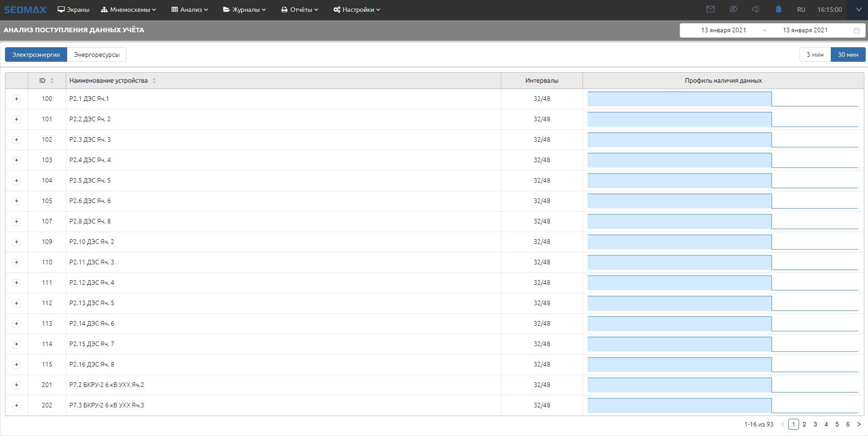Expand row Р2.8 ДЭС Яч. 8
Viewport: 868px width, 436px height.
[x=17, y=222]
